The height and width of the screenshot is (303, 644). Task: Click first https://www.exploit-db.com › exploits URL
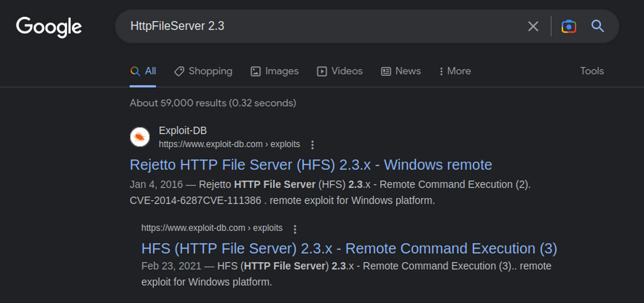click(230, 144)
